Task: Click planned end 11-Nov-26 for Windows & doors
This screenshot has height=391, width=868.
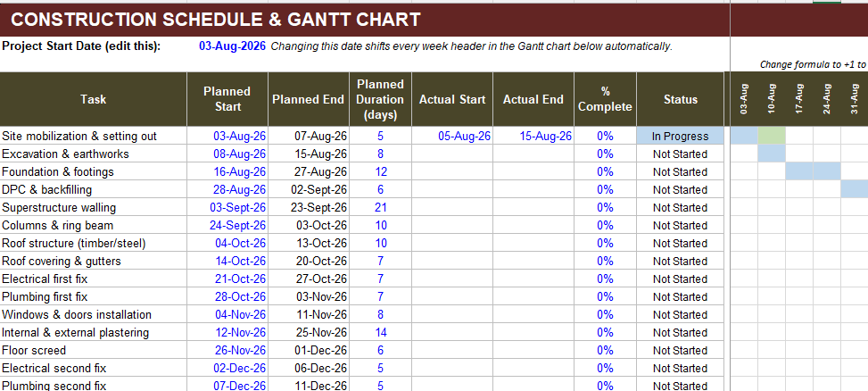Action: (x=309, y=314)
